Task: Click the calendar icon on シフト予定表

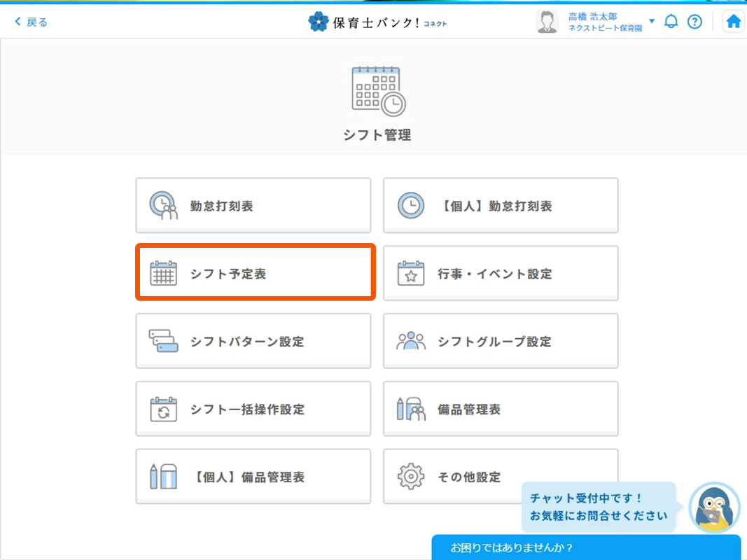Action: pos(163,272)
